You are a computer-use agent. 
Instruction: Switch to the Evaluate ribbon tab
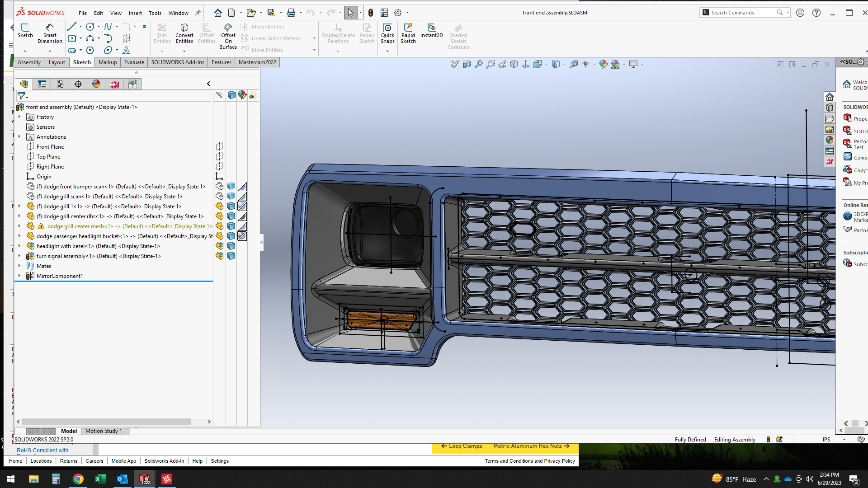tap(134, 62)
